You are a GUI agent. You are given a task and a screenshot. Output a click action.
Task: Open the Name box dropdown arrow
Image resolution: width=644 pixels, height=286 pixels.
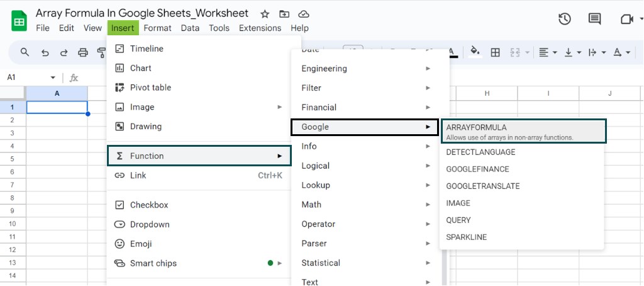tap(53, 77)
